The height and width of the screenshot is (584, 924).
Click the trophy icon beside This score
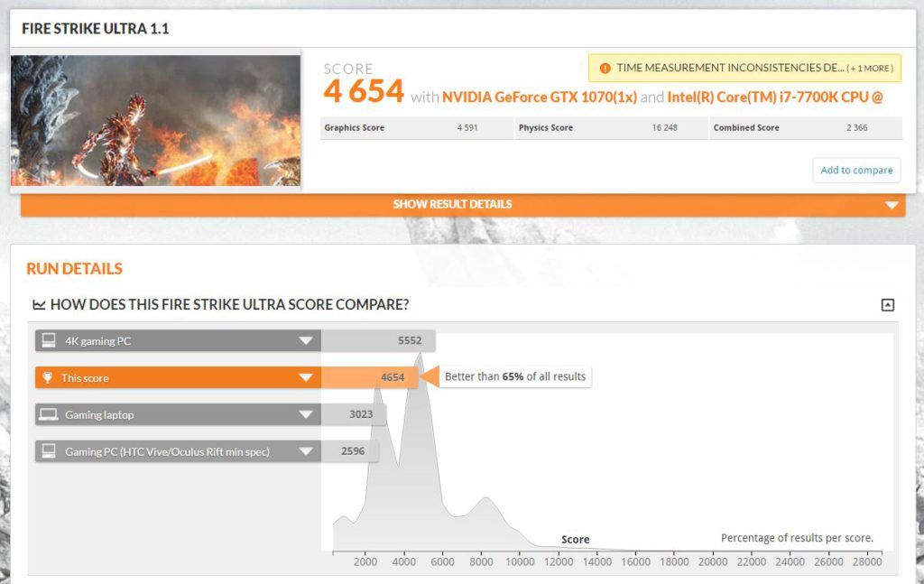(x=48, y=377)
